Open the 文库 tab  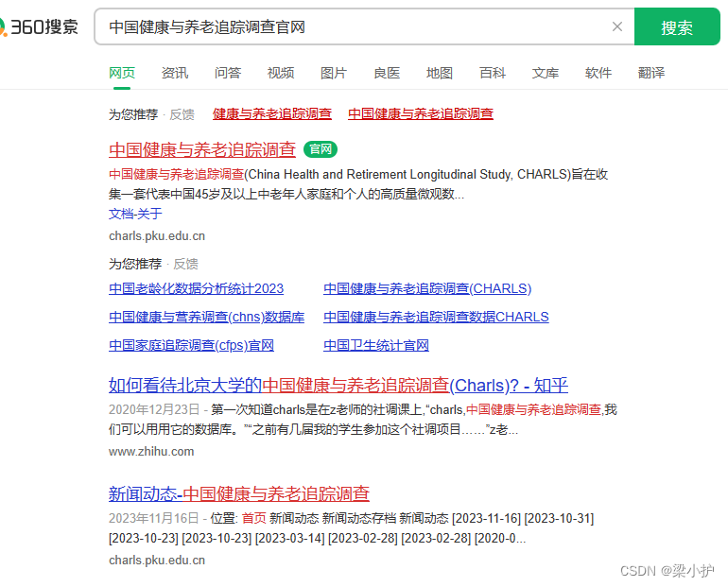click(546, 73)
